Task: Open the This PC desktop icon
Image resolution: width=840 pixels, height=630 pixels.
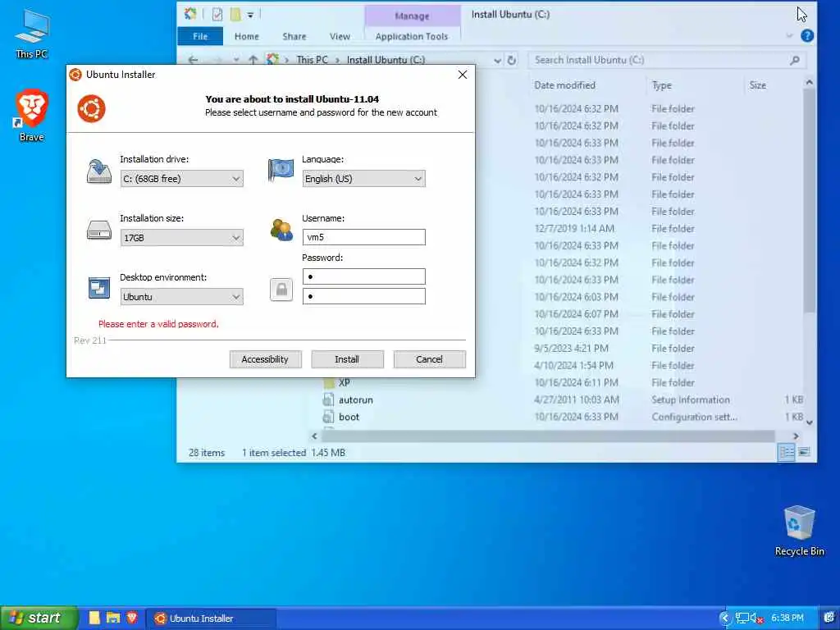Action: pos(32,34)
